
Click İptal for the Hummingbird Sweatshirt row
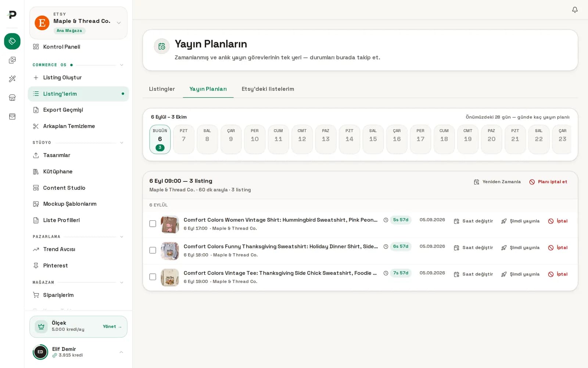click(x=558, y=221)
